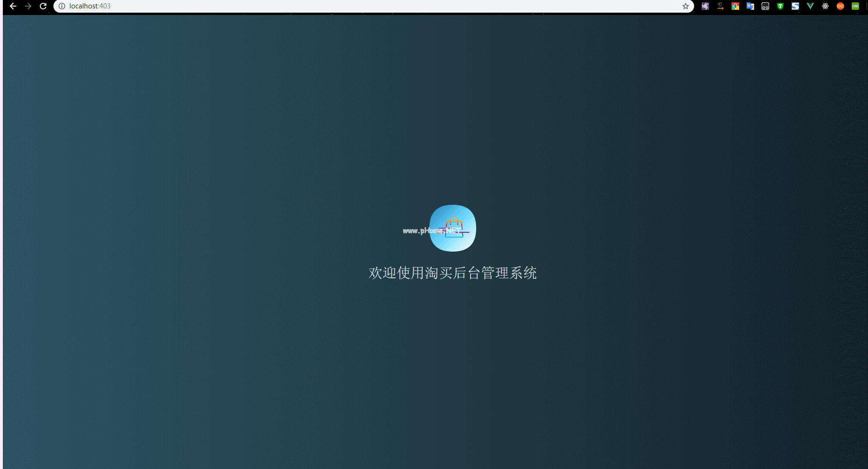
Task: Open the Vue devtools extension
Action: click(x=810, y=6)
